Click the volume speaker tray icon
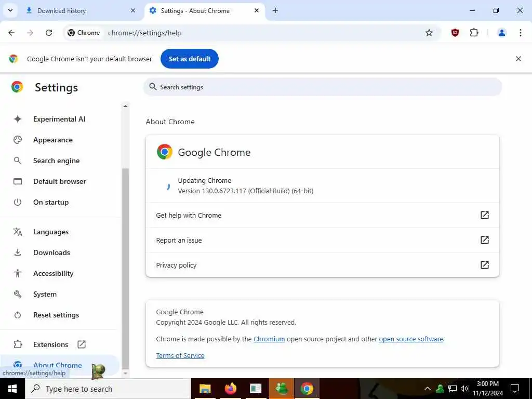The height and width of the screenshot is (399, 532). click(464, 389)
